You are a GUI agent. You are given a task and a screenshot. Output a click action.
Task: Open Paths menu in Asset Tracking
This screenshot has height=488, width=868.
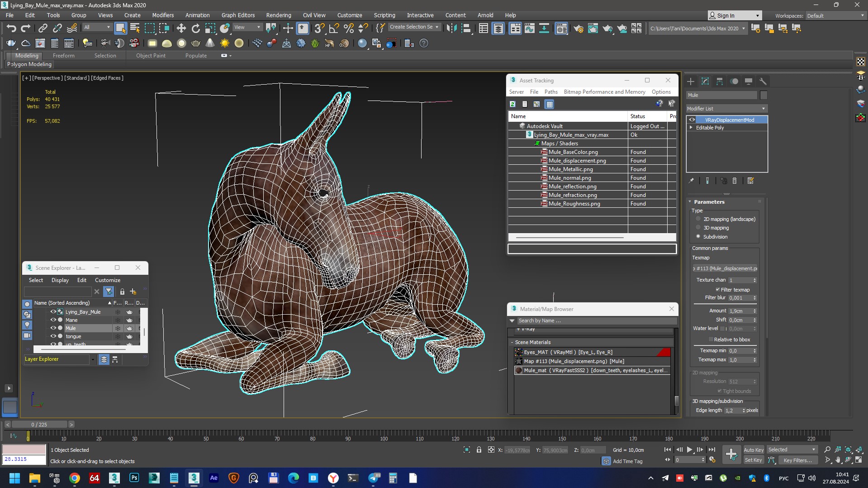click(x=550, y=91)
